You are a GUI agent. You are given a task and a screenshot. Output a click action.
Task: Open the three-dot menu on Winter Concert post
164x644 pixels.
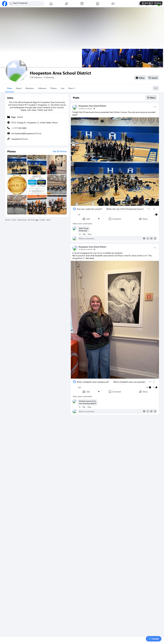coord(155,107)
